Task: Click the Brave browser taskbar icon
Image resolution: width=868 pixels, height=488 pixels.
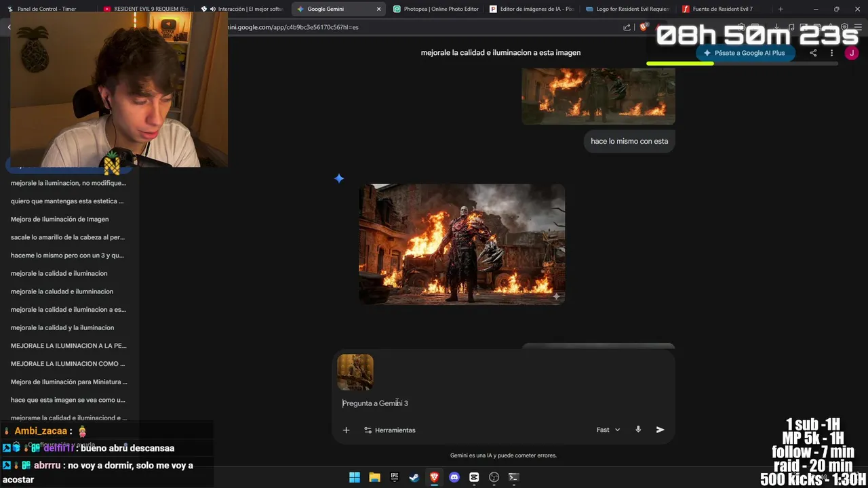Action: tap(435, 477)
